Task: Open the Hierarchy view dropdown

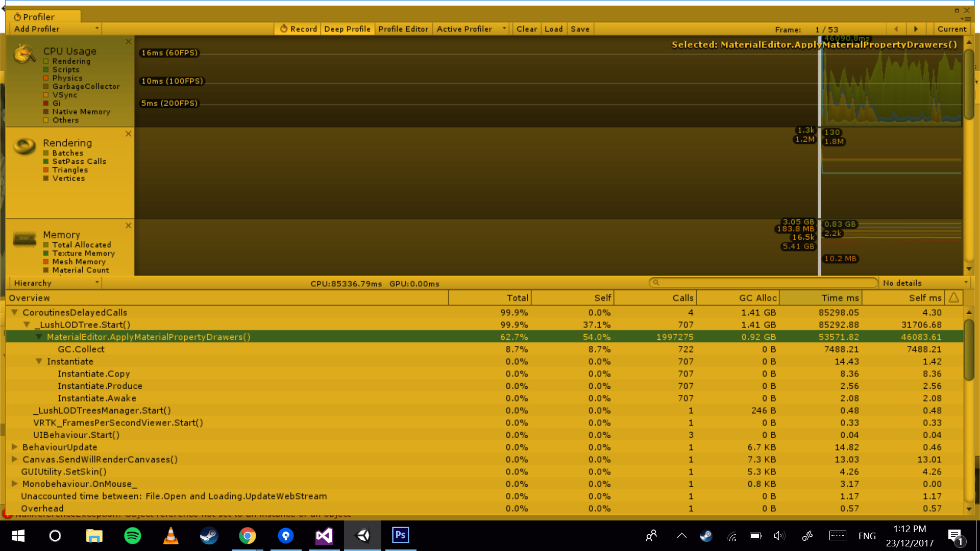Action: click(x=56, y=283)
